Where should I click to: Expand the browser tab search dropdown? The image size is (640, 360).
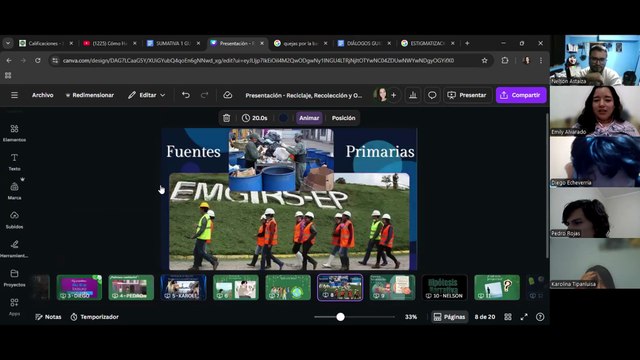point(8,43)
